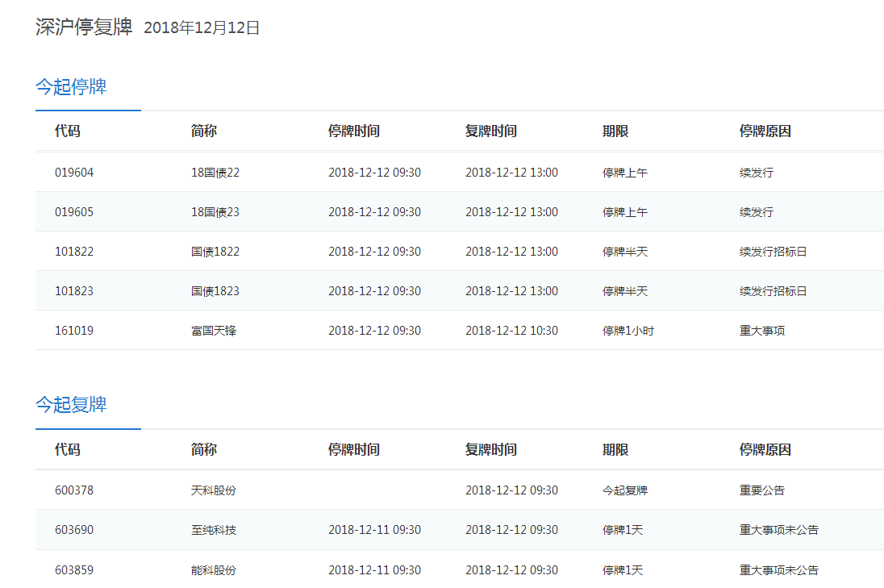884x588 pixels.
Task: Select the 能科股份 stock name
Action: coord(213,570)
